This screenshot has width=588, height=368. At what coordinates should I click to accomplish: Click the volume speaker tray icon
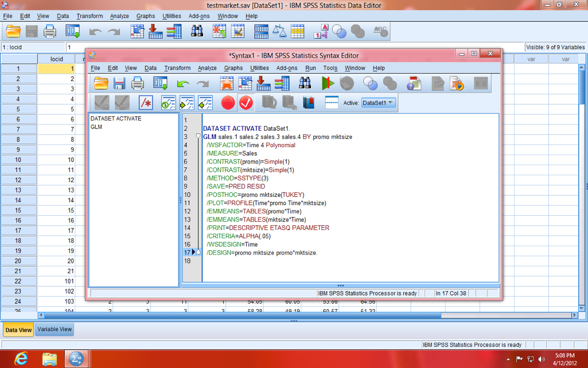541,359
